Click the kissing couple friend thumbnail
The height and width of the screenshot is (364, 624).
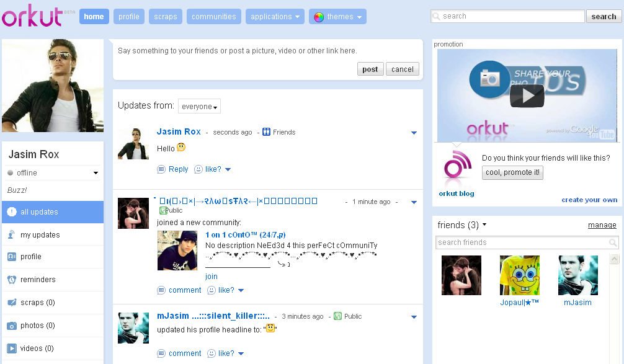461,275
